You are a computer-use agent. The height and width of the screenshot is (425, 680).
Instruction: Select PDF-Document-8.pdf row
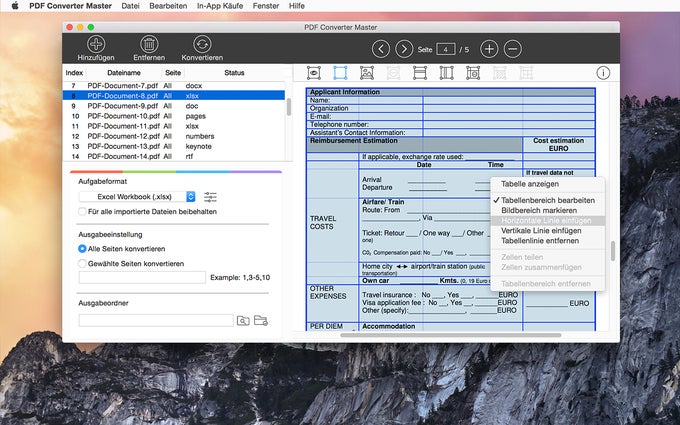coord(174,96)
